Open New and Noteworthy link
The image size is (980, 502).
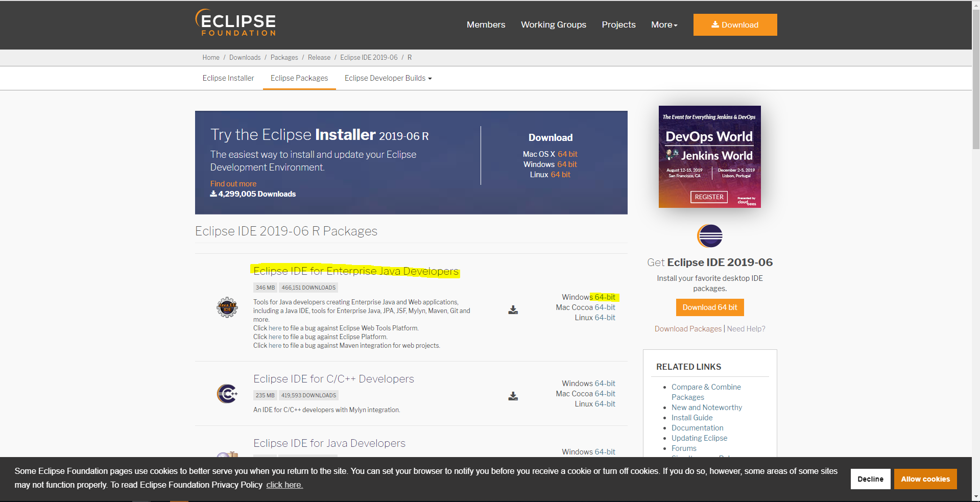pos(707,408)
